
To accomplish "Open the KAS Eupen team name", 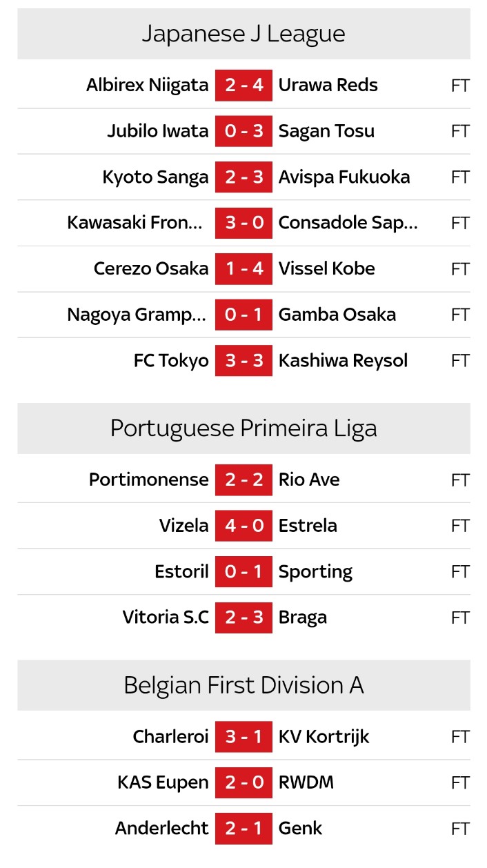I will click(x=163, y=782).
